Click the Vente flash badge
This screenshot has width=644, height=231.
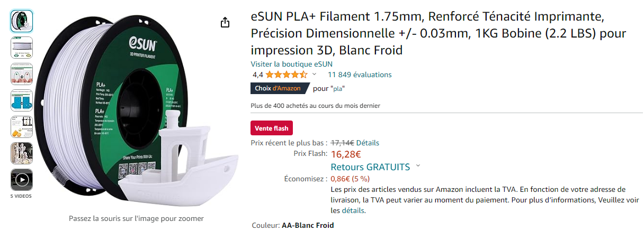point(271,128)
